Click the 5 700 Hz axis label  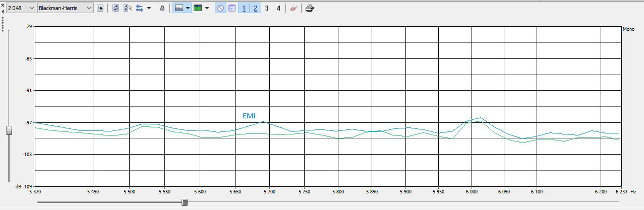click(270, 192)
